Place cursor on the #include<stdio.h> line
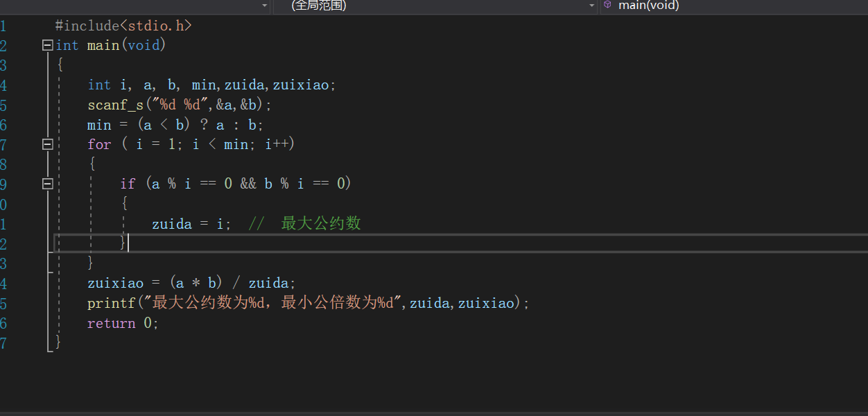The width and height of the screenshot is (868, 416). pyautogui.click(x=123, y=26)
